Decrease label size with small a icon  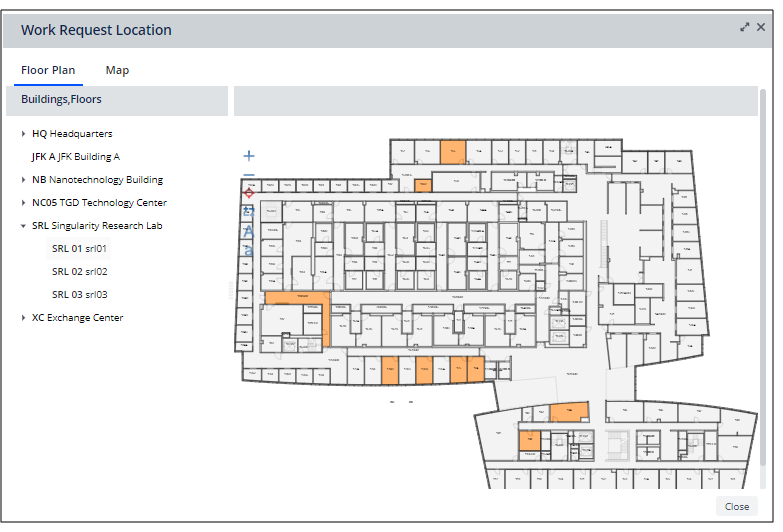coord(249,250)
